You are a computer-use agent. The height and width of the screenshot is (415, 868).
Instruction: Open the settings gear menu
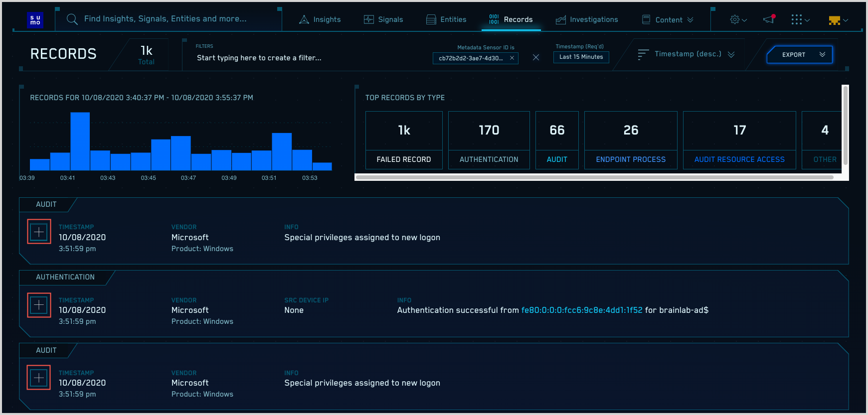coord(738,19)
